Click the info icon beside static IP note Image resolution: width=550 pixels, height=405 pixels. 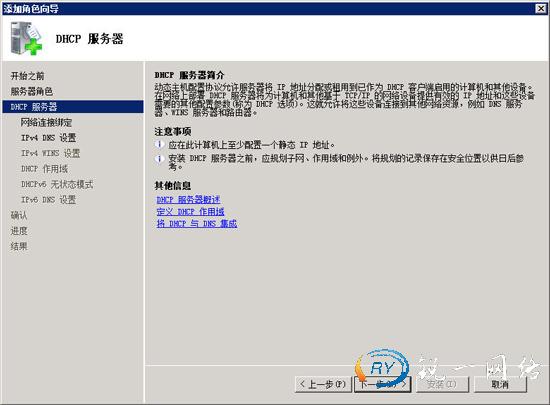[159, 144]
